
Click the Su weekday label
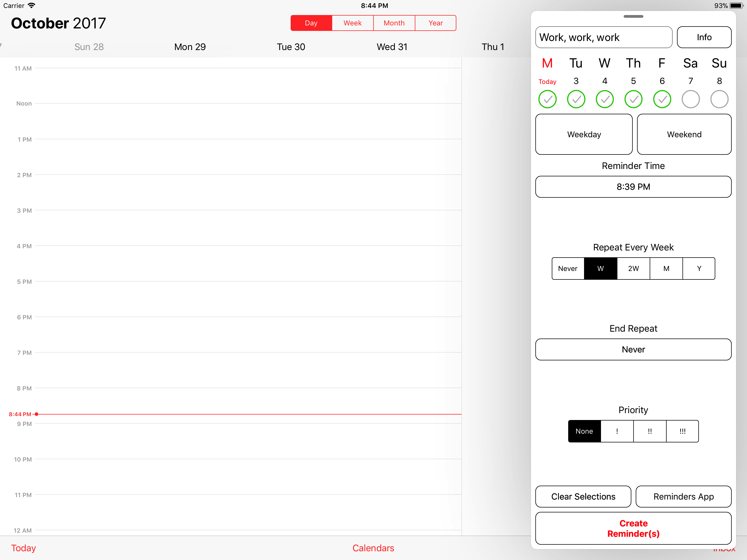(x=719, y=63)
